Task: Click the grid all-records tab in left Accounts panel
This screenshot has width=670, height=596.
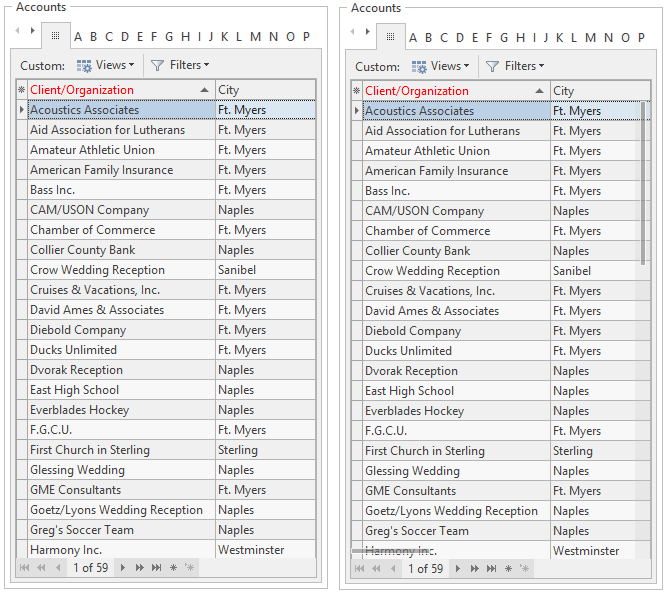Action: click(x=56, y=36)
